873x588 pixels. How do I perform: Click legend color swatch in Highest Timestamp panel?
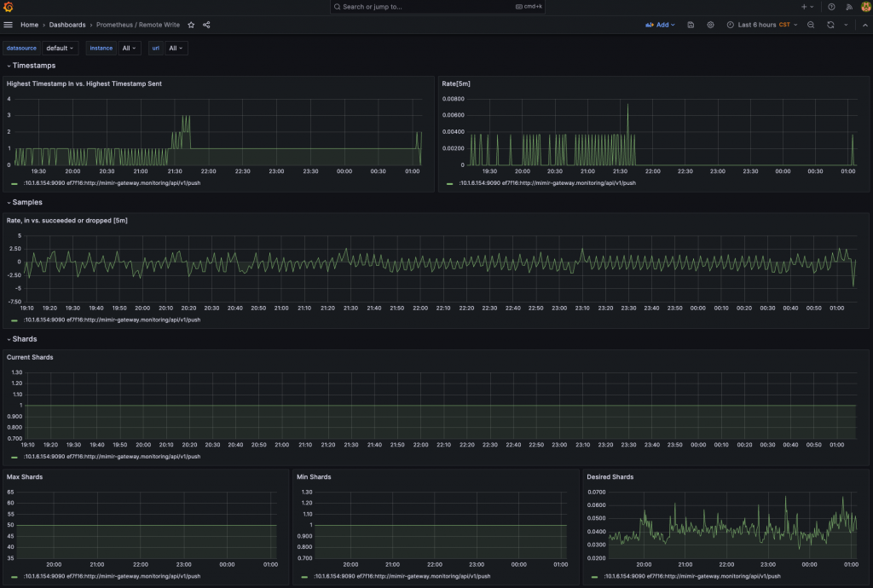[14, 183]
